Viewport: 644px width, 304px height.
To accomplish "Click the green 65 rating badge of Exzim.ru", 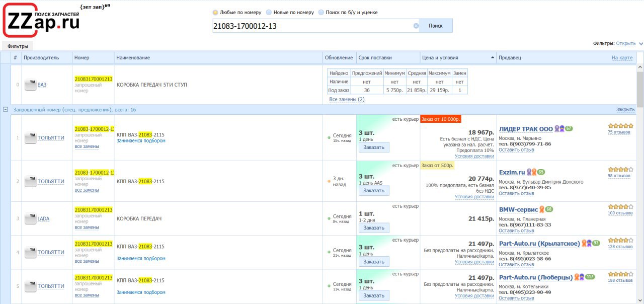I will pos(541,172).
